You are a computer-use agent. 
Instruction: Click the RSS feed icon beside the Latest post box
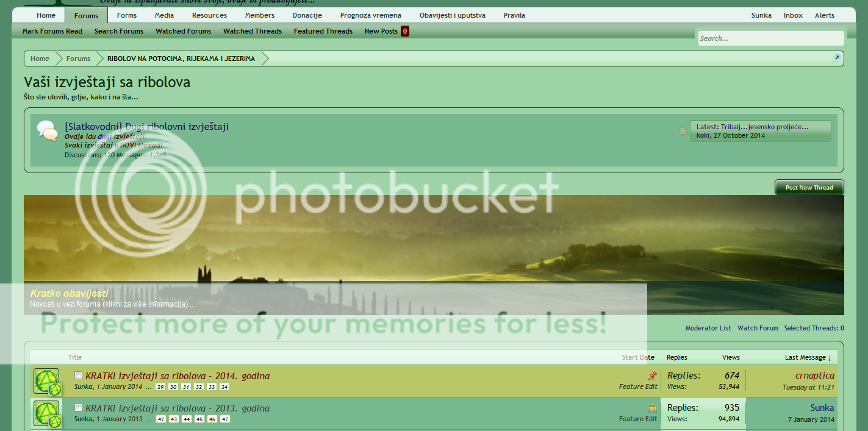(x=683, y=130)
